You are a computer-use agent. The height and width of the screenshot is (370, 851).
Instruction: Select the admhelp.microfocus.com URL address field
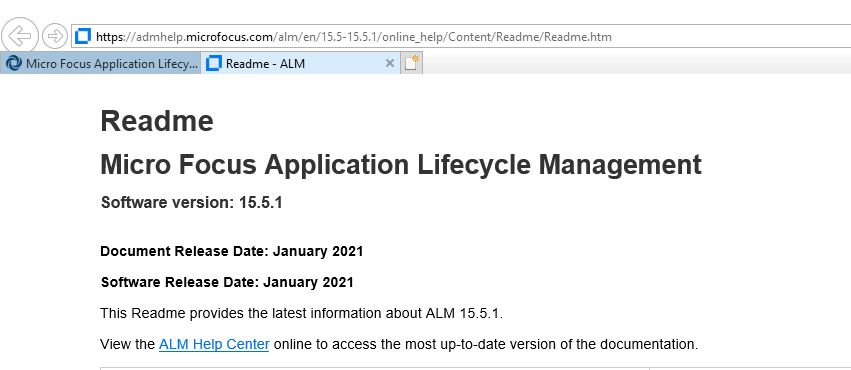[461, 37]
